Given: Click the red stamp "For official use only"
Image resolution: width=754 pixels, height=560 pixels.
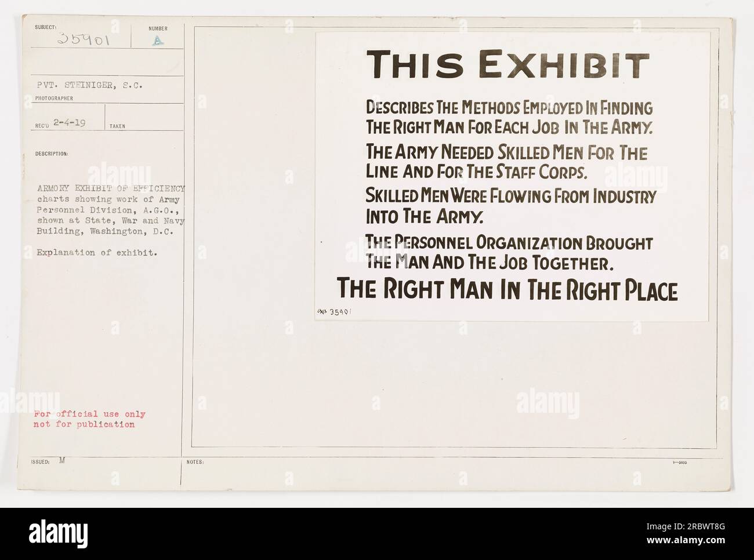Looking at the screenshot, I should click(x=90, y=414).
